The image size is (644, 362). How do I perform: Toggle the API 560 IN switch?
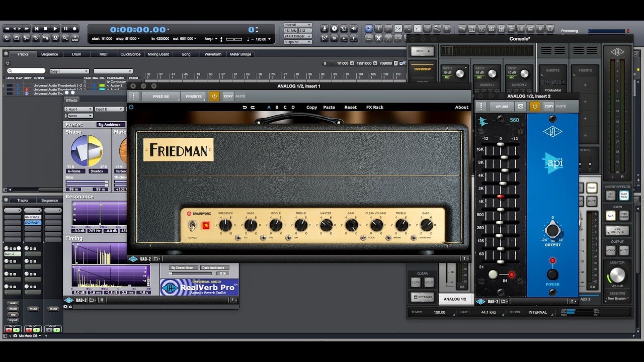493,274
